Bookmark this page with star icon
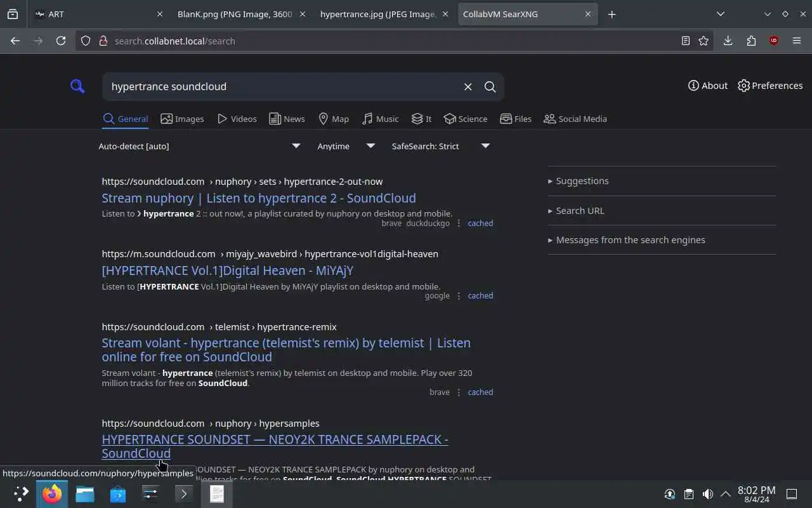The width and height of the screenshot is (812, 508). (x=704, y=41)
